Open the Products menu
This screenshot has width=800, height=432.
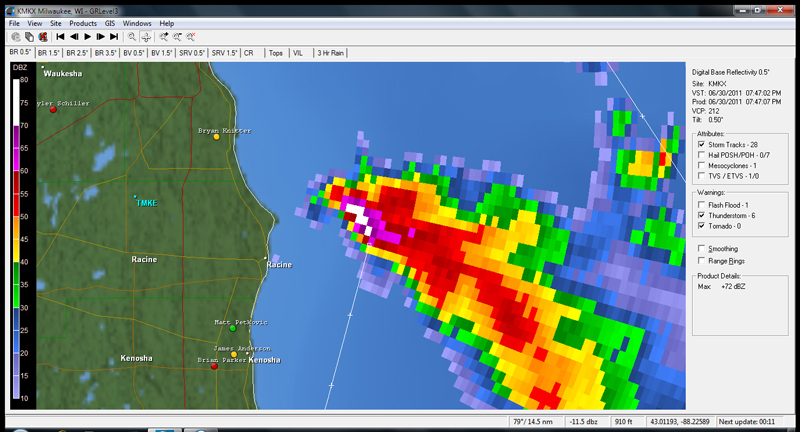(83, 23)
